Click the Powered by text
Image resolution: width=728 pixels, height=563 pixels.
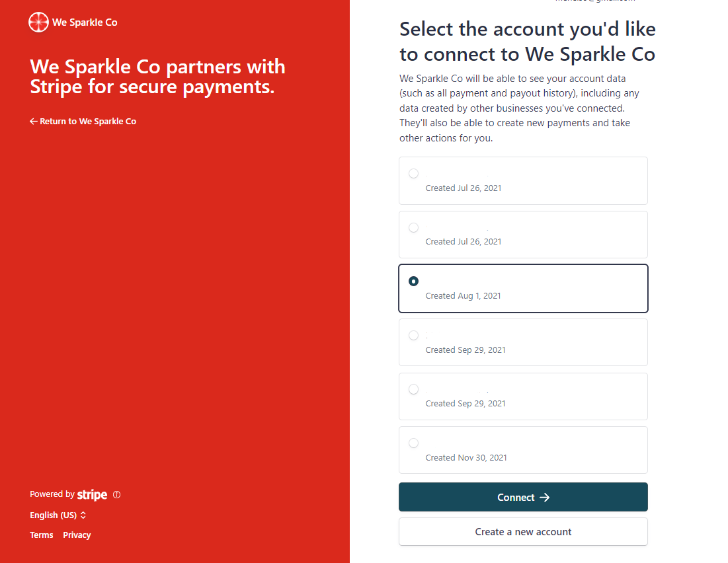52,494
